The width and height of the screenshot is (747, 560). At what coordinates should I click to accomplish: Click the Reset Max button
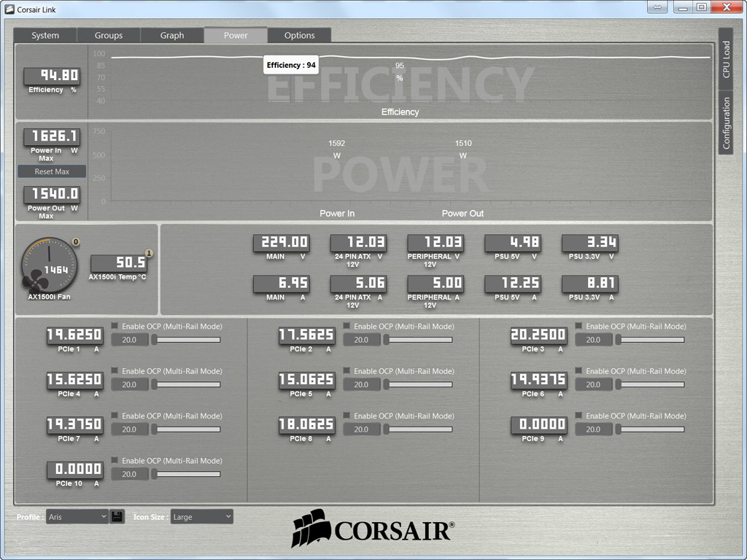click(x=52, y=171)
